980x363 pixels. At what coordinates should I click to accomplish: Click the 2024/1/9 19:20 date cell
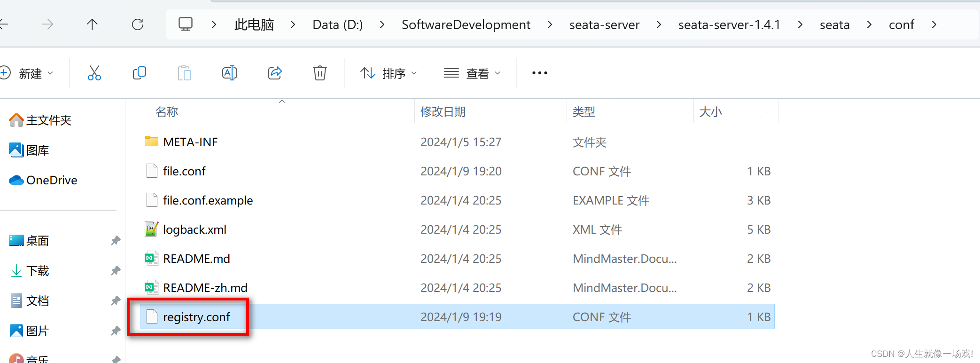[461, 171]
